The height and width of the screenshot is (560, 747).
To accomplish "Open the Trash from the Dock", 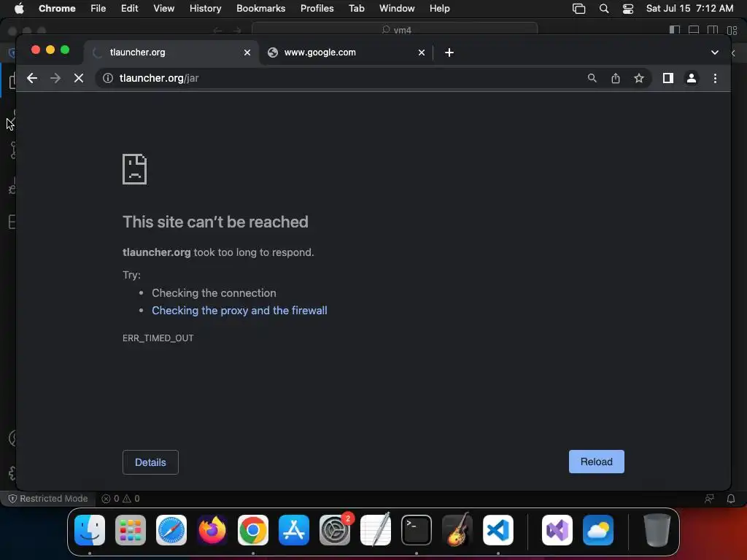I will point(657,530).
